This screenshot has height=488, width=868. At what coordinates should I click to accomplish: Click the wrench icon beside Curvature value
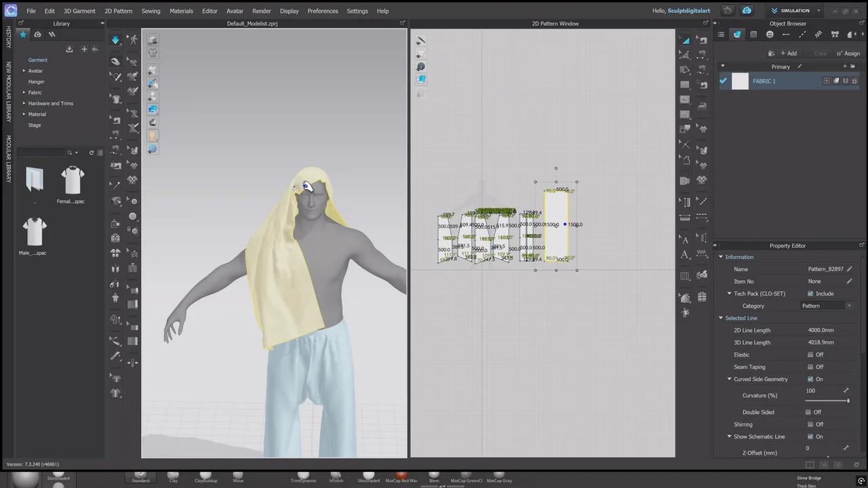coord(846,391)
